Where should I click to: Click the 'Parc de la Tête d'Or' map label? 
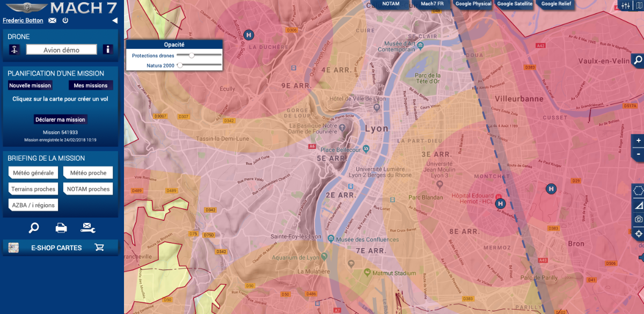(x=428, y=78)
